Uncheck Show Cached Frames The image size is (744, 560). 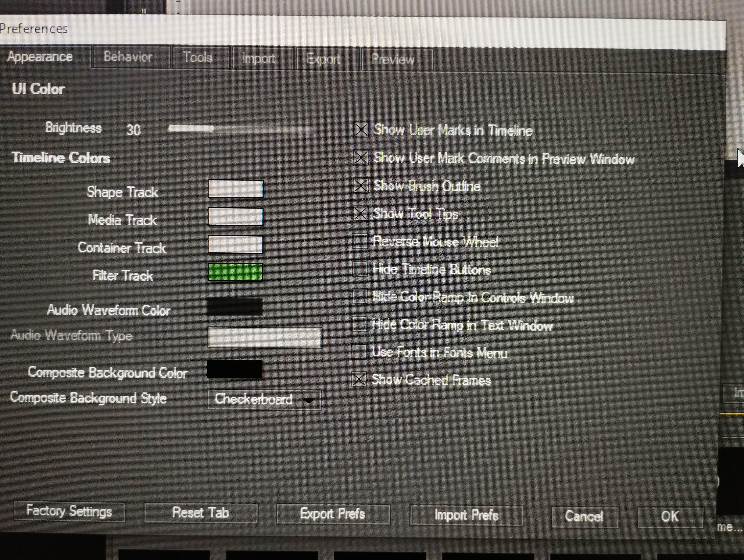(x=359, y=380)
